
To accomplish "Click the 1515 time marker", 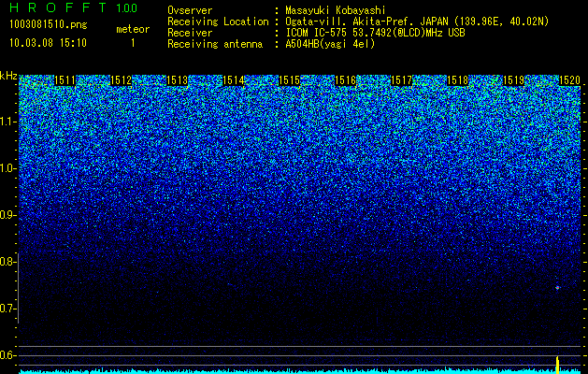I will [x=289, y=80].
